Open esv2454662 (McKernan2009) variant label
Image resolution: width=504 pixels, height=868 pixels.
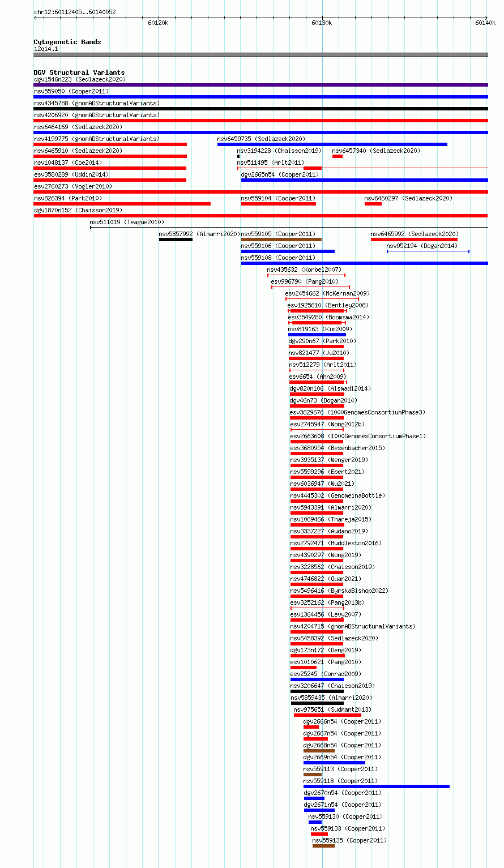(327, 293)
